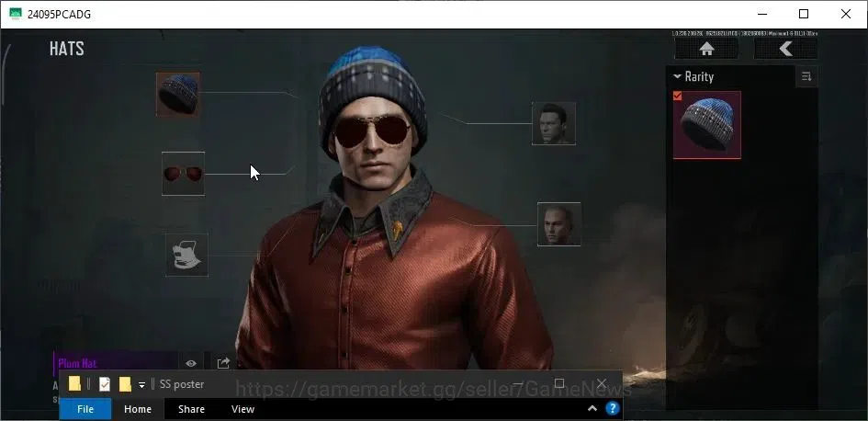Open the equipped hat slot with beanie
This screenshot has height=421, width=868.
(x=177, y=94)
